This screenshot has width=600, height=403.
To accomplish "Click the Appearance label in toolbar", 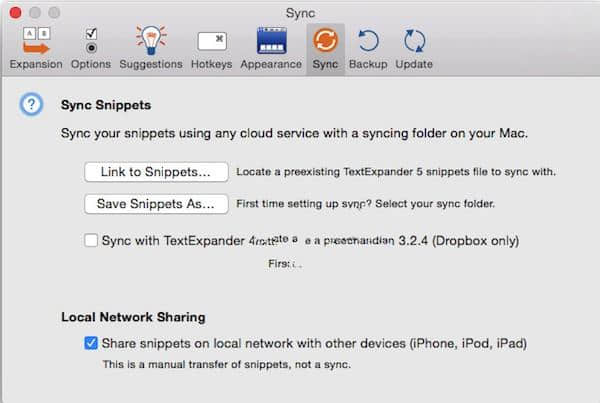I will click(x=270, y=64).
